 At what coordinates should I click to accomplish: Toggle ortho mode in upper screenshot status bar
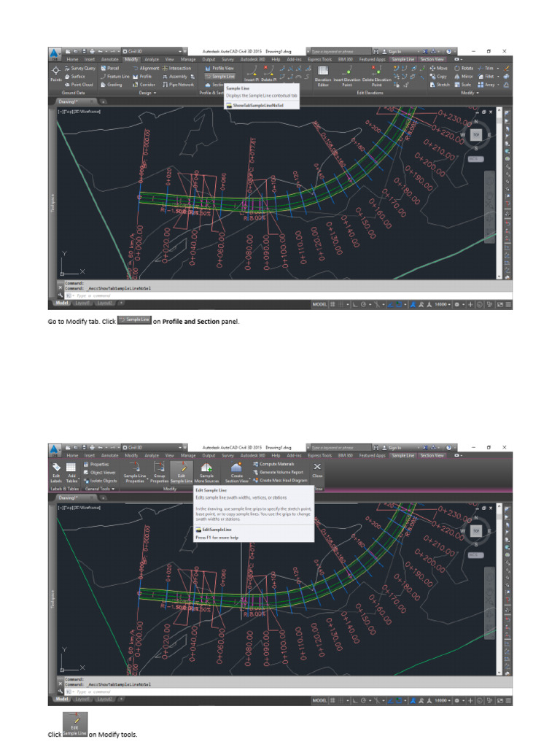356,304
